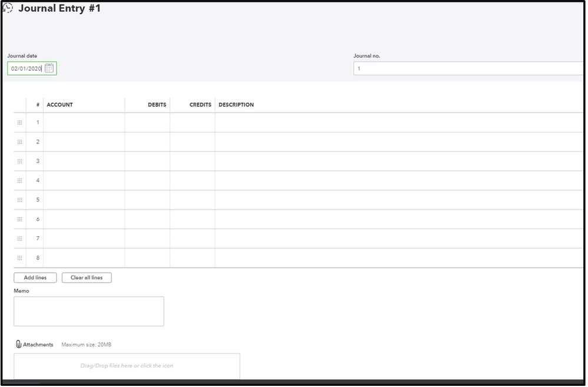Screen dimensions: 588x387
Task: Click the DESCRIPTION column header
Action: (x=236, y=105)
